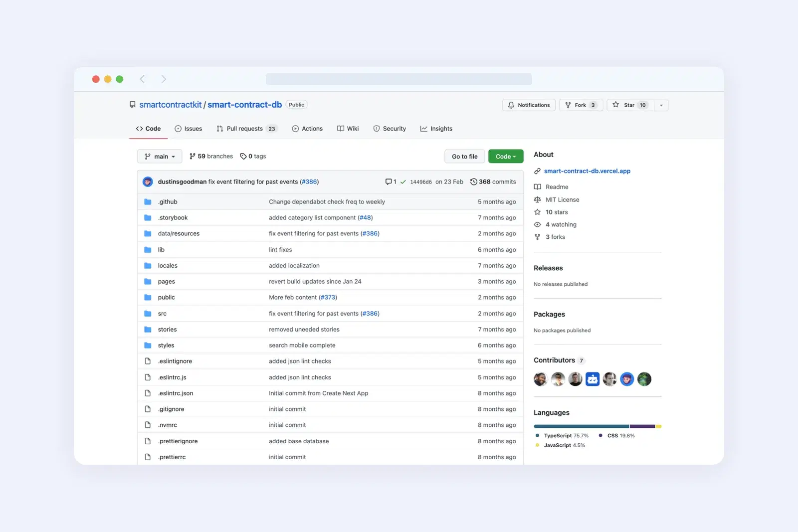This screenshot has height=532, width=798.
Task: Open the .eslintrc.json file name
Action: [x=176, y=393]
